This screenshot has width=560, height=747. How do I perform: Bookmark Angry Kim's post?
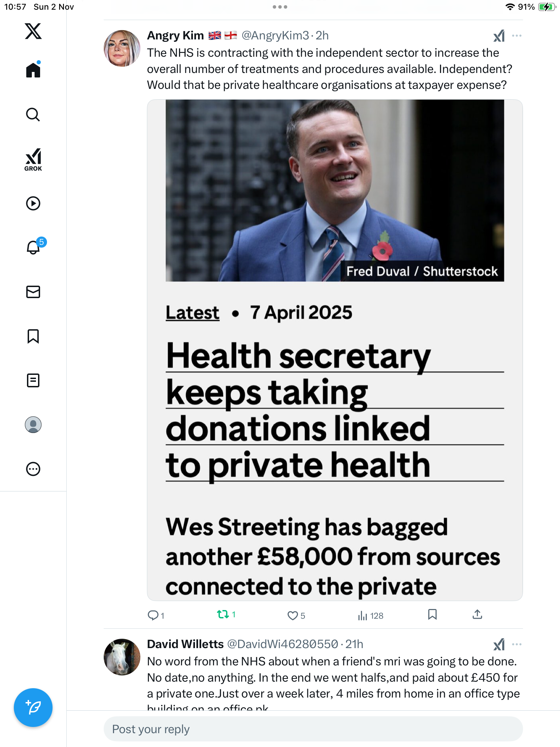tap(432, 615)
